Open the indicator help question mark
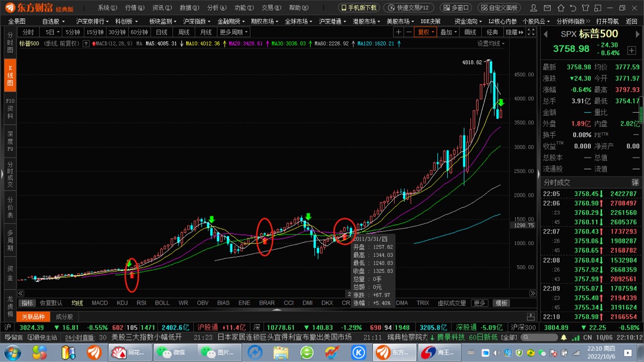The height and width of the screenshot is (362, 644). (x=86, y=44)
